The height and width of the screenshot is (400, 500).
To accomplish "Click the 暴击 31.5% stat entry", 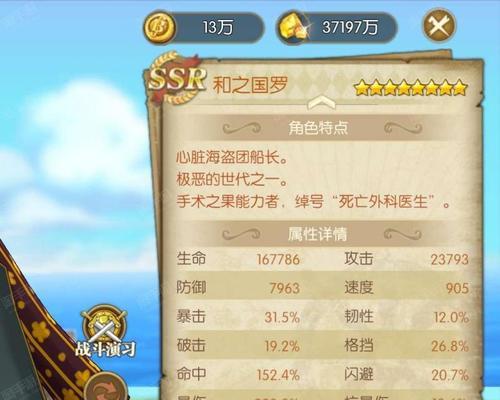I will click(238, 317).
